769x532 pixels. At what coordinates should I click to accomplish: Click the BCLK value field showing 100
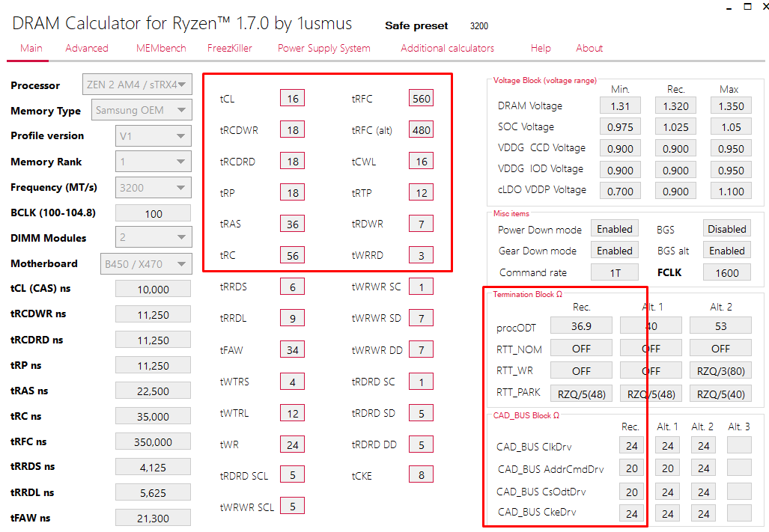pyautogui.click(x=153, y=213)
